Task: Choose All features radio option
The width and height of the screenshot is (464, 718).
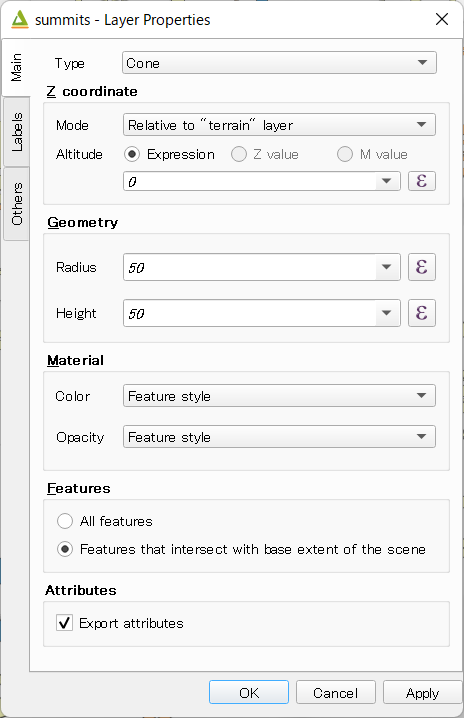Action: tap(65, 521)
